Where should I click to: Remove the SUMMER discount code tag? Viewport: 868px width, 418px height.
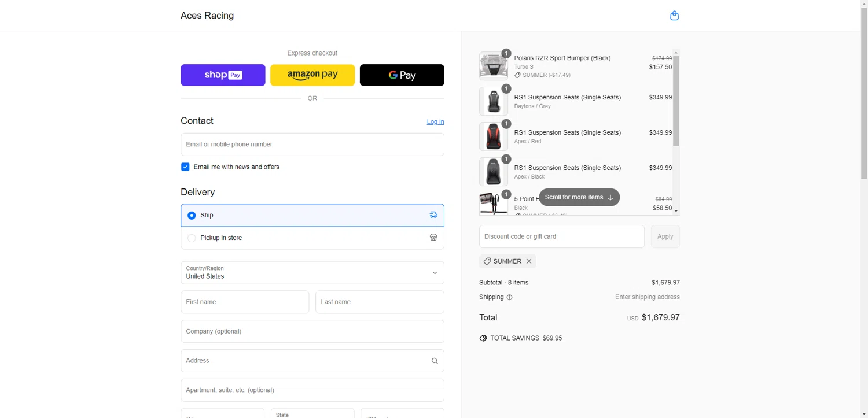point(529,261)
